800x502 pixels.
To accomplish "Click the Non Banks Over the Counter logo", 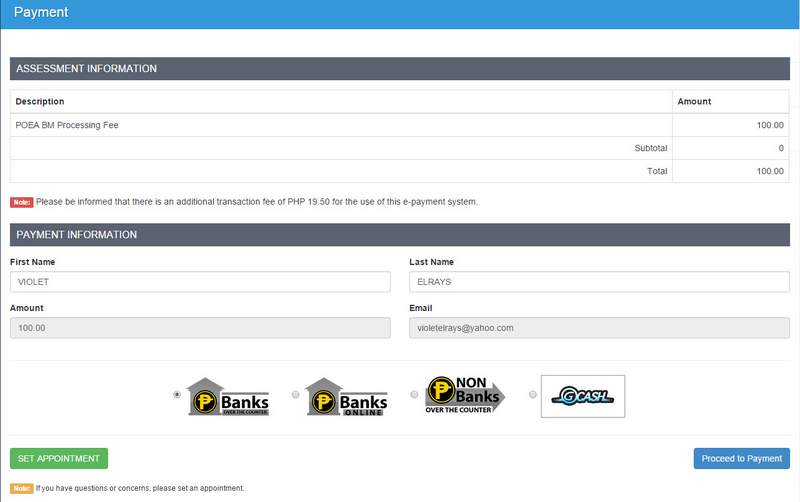I will (465, 395).
